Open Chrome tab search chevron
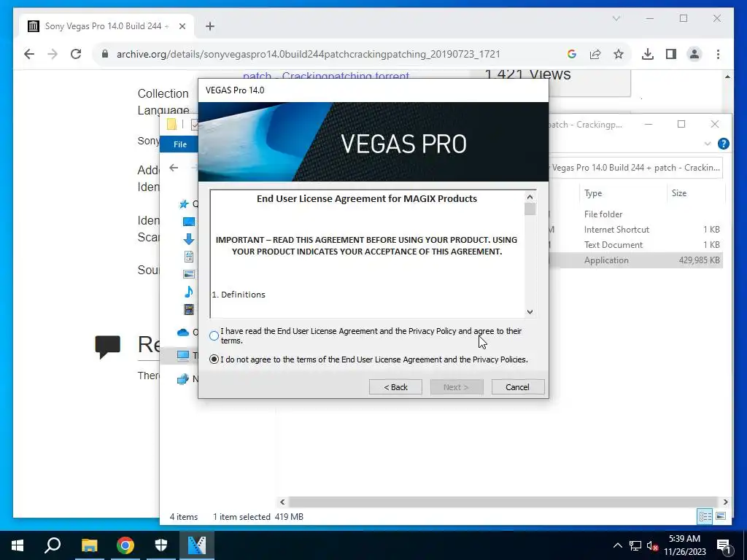The image size is (747, 560). tap(616, 18)
